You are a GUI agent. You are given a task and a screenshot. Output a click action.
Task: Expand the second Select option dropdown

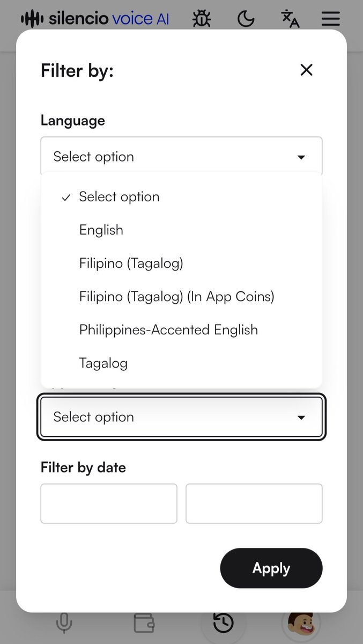click(181, 417)
